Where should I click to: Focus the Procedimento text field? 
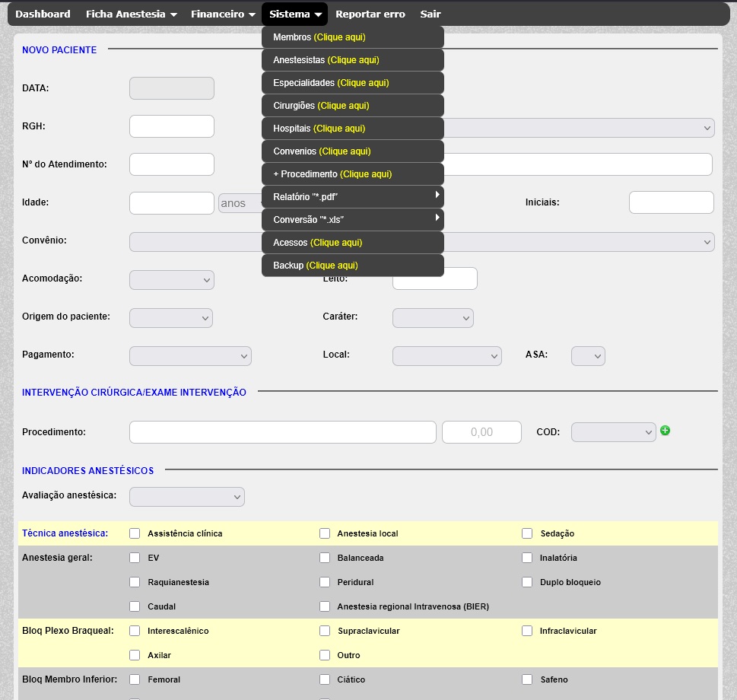coord(282,431)
